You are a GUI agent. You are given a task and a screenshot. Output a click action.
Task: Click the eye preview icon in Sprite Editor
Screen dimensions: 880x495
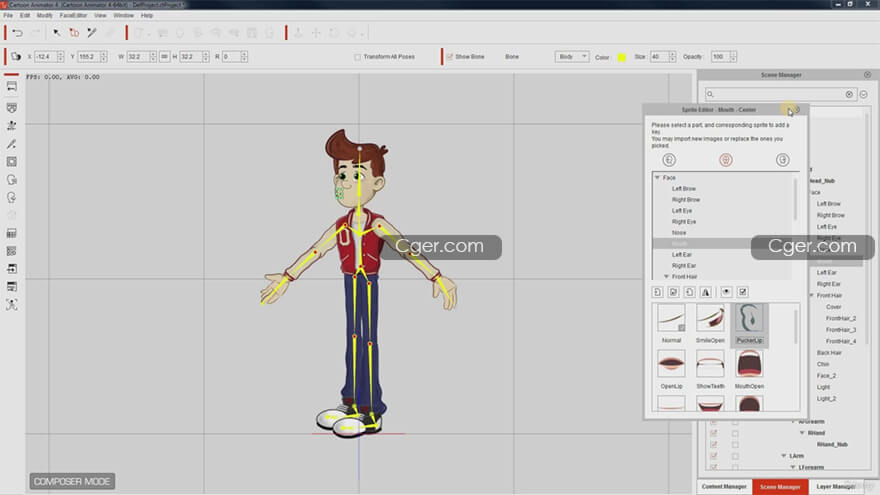tap(726, 291)
